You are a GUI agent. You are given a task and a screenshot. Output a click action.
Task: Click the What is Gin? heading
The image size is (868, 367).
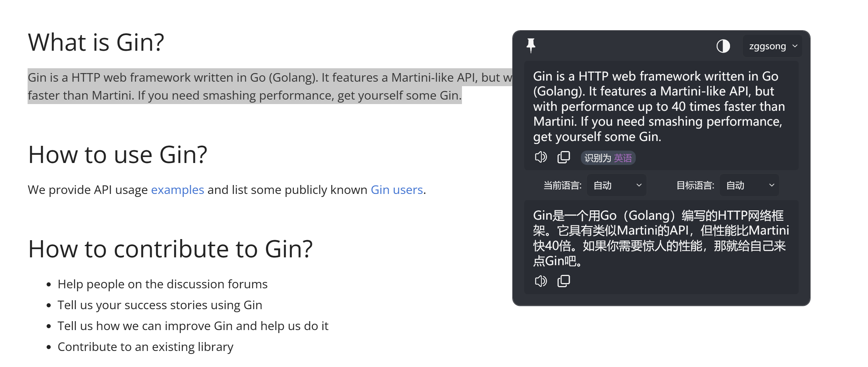96,42
